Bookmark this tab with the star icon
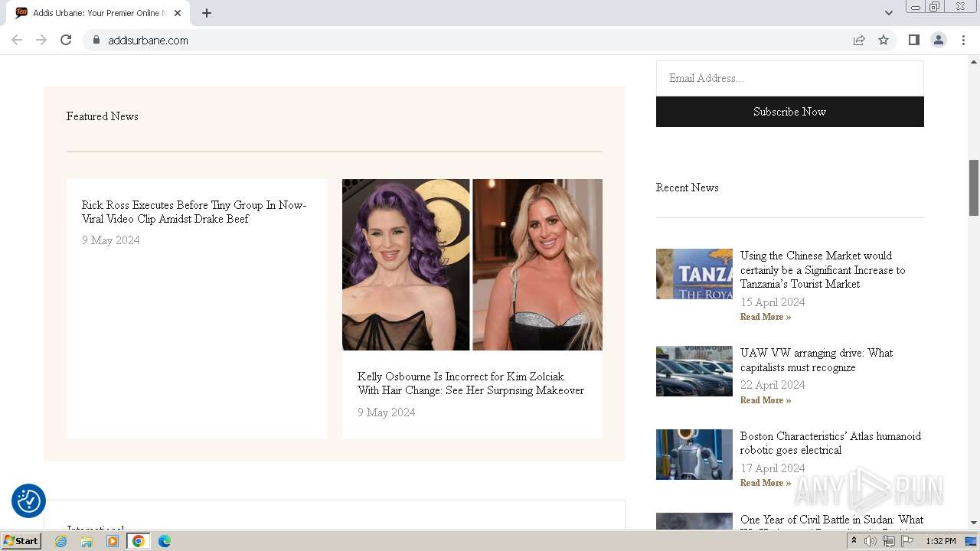Image resolution: width=980 pixels, height=551 pixels. pos(884,40)
